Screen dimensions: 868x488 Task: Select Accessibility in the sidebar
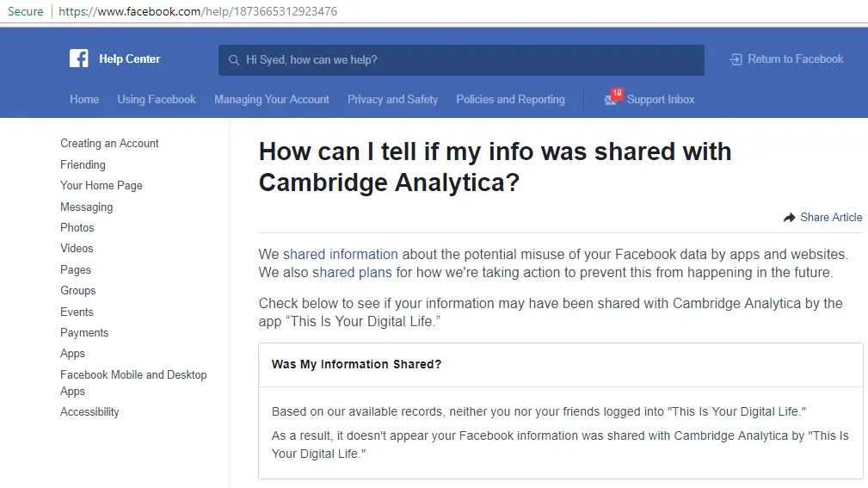point(89,411)
